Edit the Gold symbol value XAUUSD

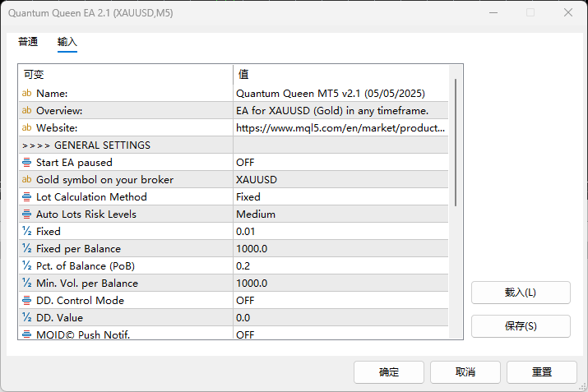tap(340, 179)
